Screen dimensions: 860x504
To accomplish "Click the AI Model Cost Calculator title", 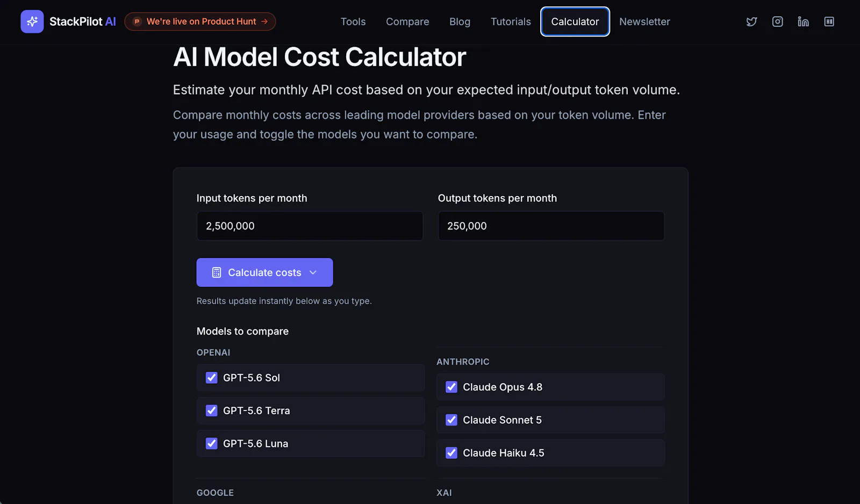I will (x=319, y=57).
